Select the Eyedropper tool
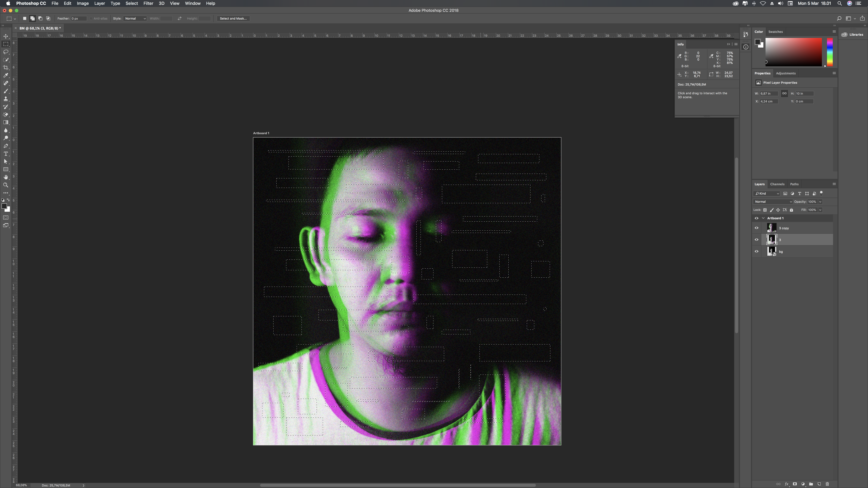Screen dimensions: 868x488 tap(6, 75)
